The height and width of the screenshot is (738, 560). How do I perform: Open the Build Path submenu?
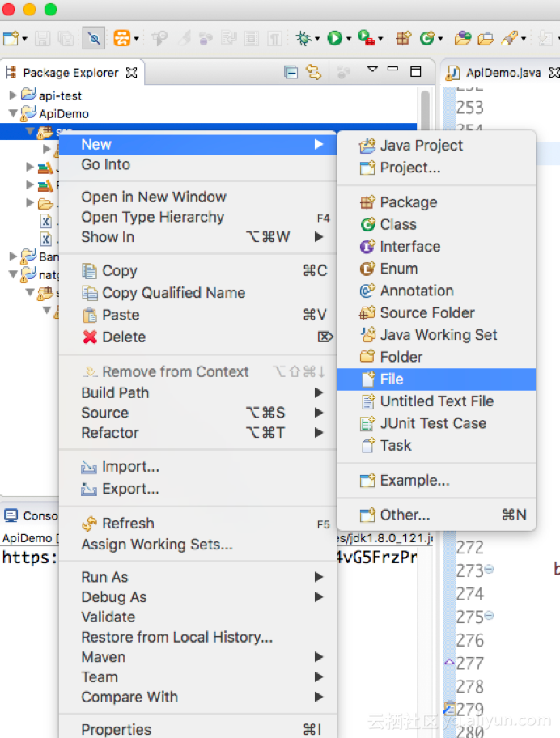197,392
